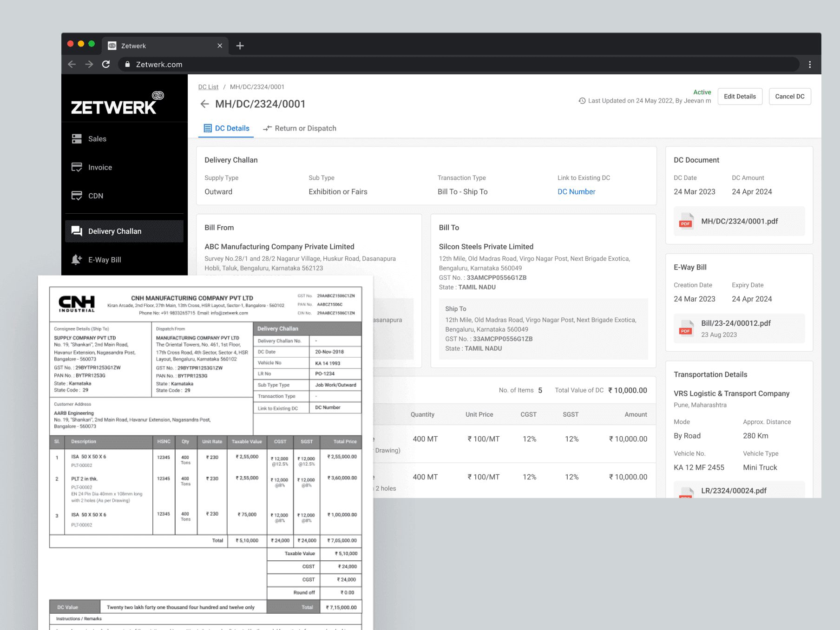The width and height of the screenshot is (840, 630).
Task: Click the Unit Price column header
Action: (x=479, y=414)
